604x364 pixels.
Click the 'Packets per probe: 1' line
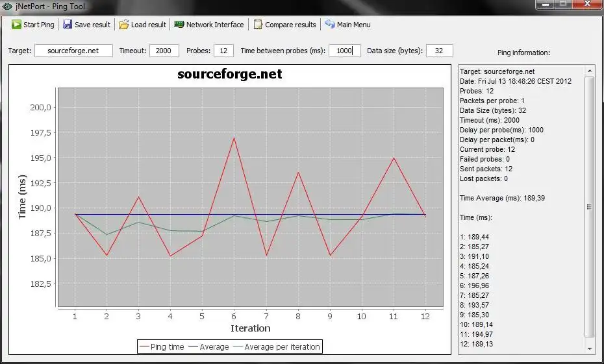tap(492, 101)
